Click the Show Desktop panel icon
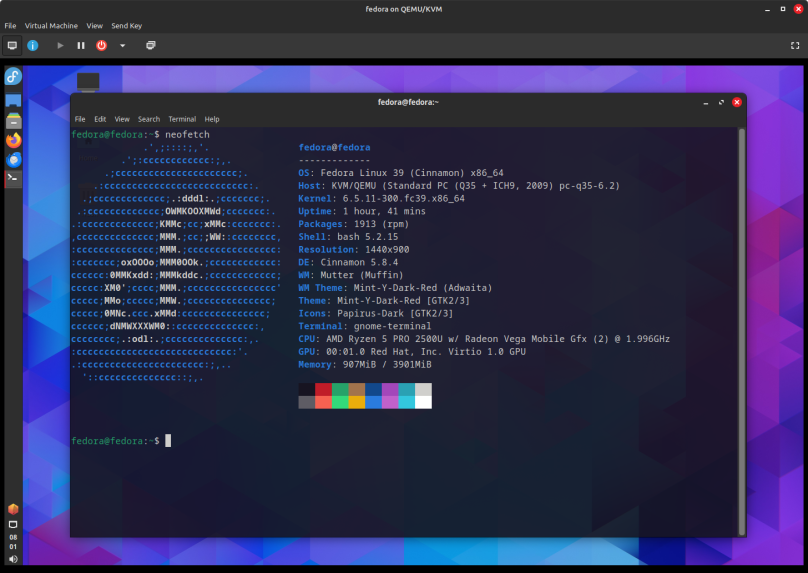The height and width of the screenshot is (573, 808). tap(13, 100)
